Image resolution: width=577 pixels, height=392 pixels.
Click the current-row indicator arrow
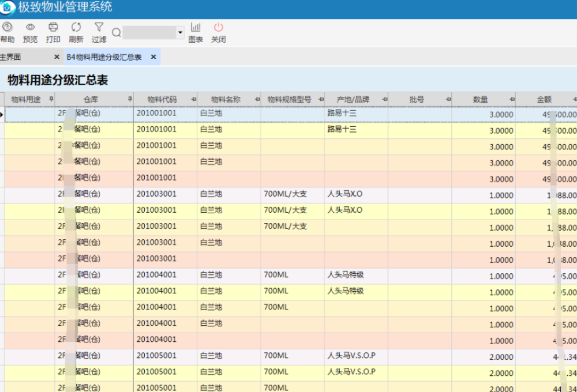point(2,115)
